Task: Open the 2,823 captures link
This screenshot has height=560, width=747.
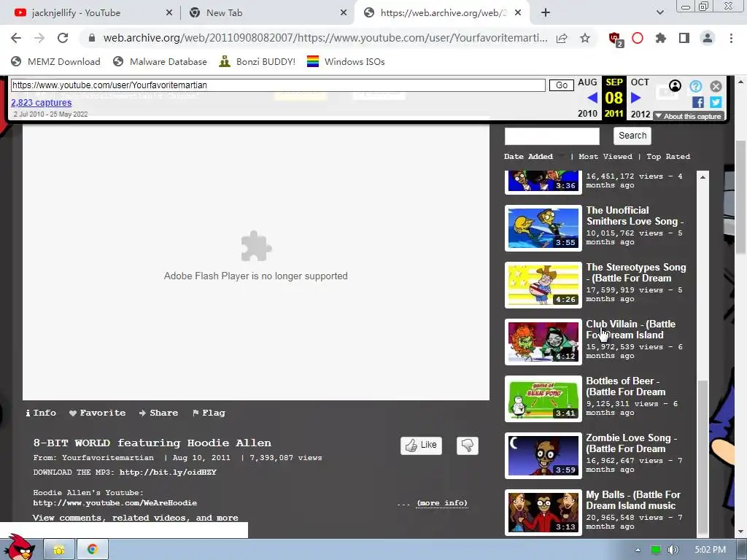Action: [42, 102]
